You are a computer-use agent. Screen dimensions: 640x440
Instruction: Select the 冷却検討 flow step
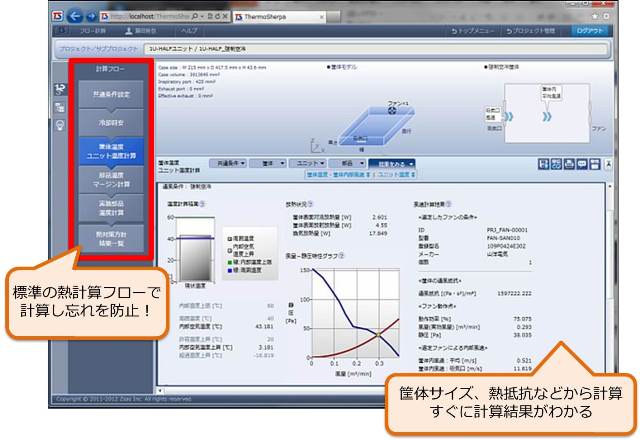pos(111,122)
